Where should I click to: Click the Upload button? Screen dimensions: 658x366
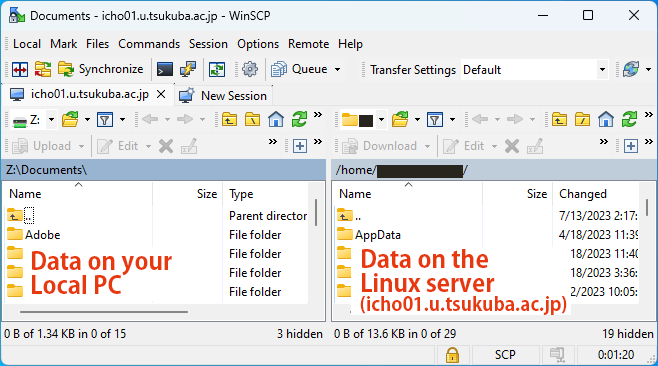click(x=41, y=146)
